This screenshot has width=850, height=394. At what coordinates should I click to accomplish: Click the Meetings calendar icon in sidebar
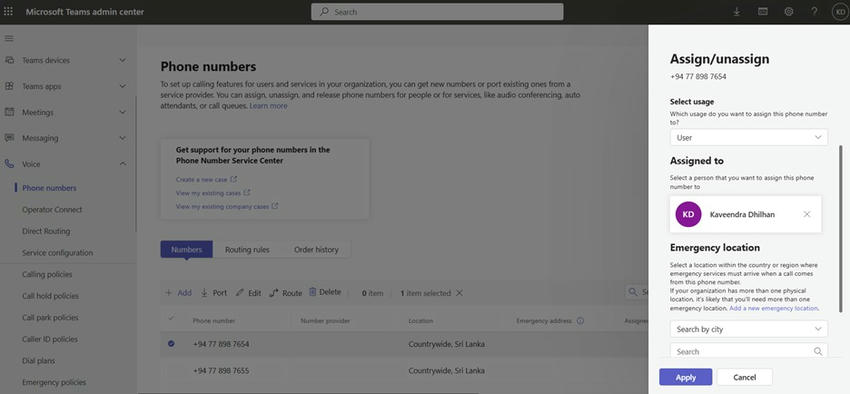tap(9, 112)
